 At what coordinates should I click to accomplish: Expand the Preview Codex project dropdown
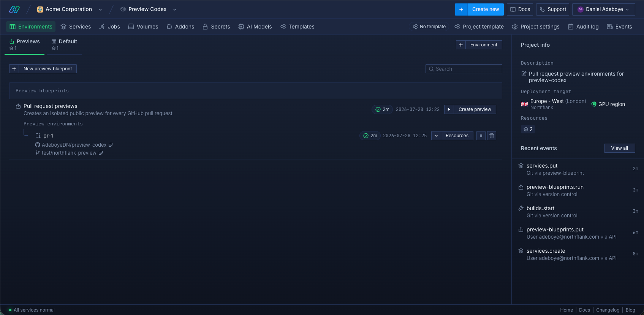pos(175,9)
